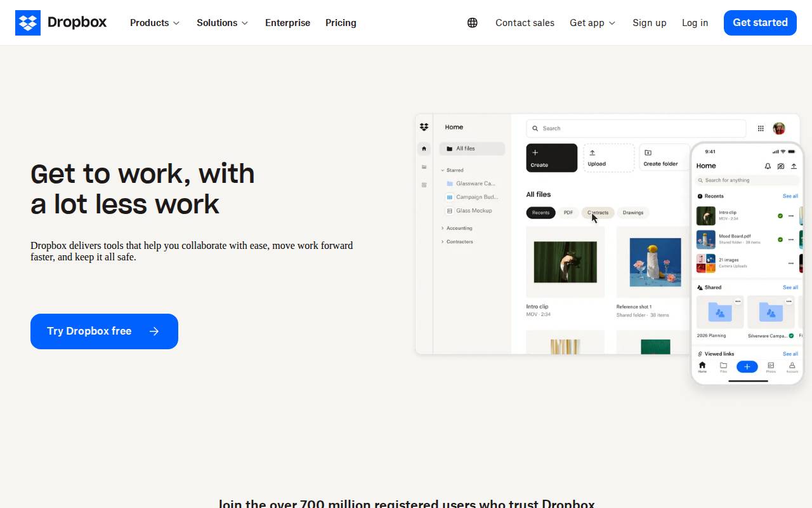This screenshot has width=812, height=508.
Task: Select the Home tab in the phone bottom bar
Action: coord(702,367)
